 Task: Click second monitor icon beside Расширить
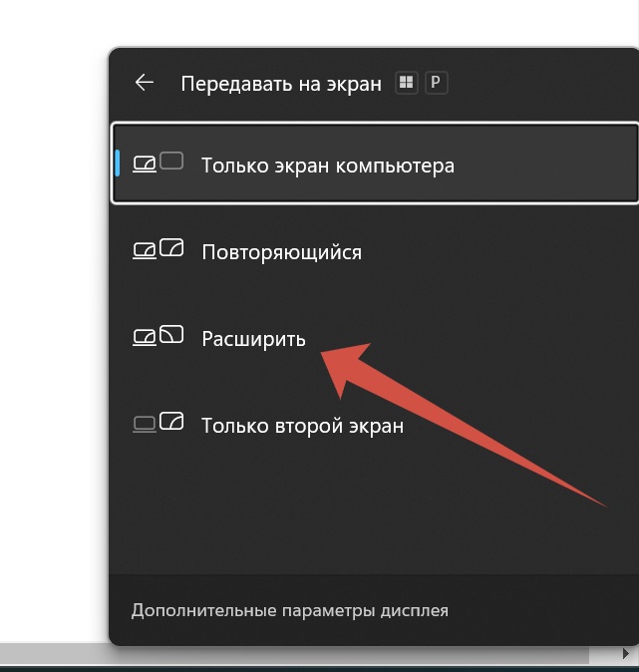(171, 334)
